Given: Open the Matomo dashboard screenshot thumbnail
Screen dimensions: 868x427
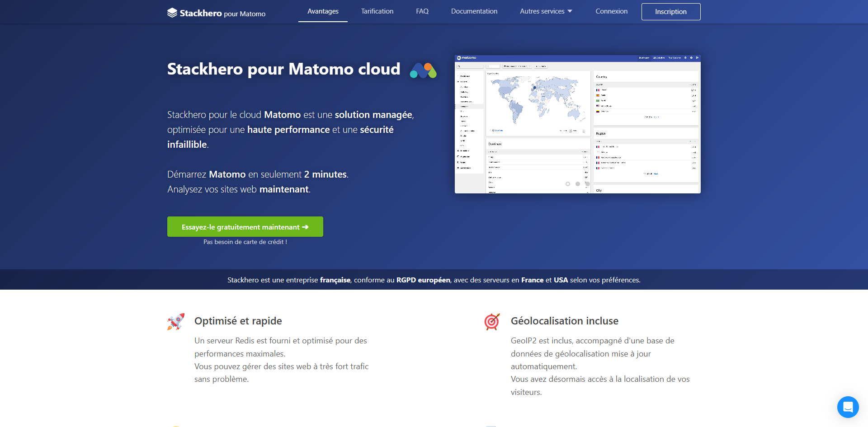Looking at the screenshot, I should [x=578, y=124].
